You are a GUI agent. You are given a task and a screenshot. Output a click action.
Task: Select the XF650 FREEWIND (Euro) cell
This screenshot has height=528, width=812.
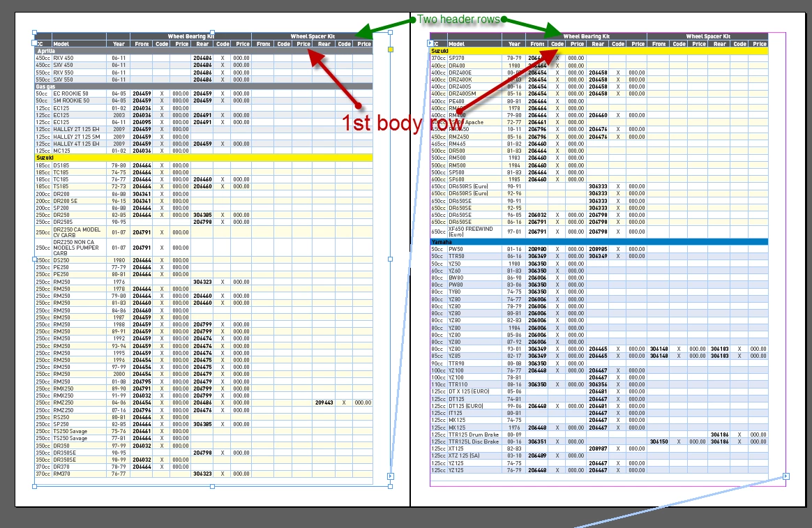[475, 232]
